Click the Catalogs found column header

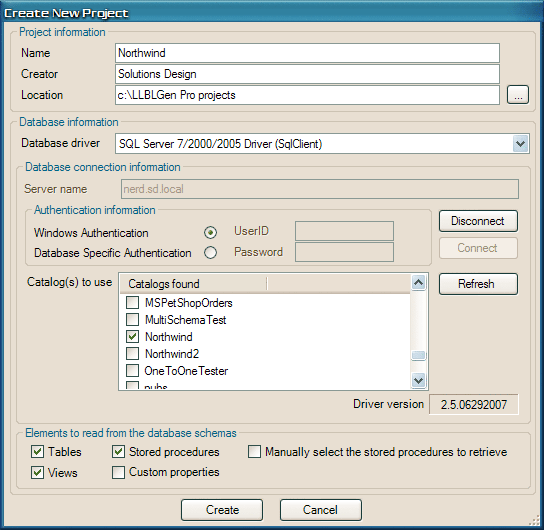[x=194, y=284]
